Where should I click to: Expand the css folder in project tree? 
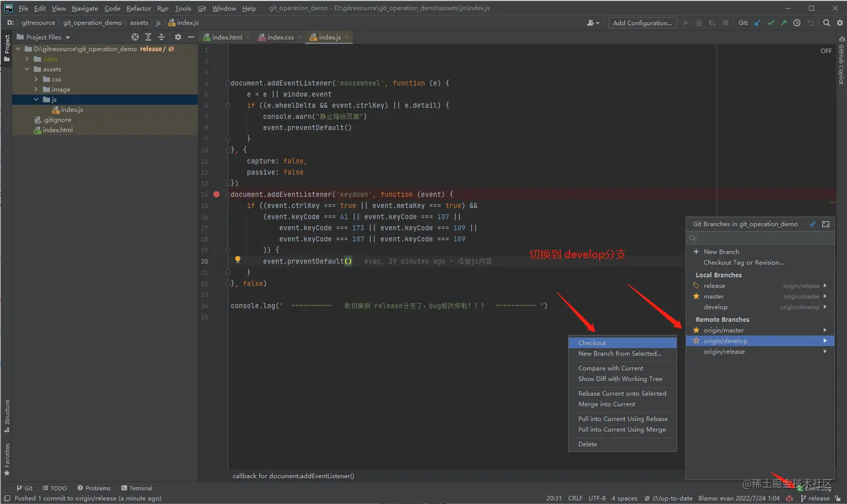coord(36,80)
